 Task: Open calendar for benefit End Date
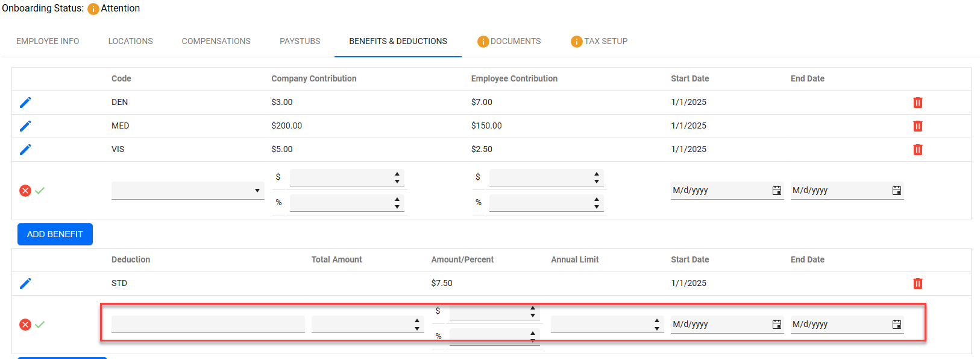897,191
